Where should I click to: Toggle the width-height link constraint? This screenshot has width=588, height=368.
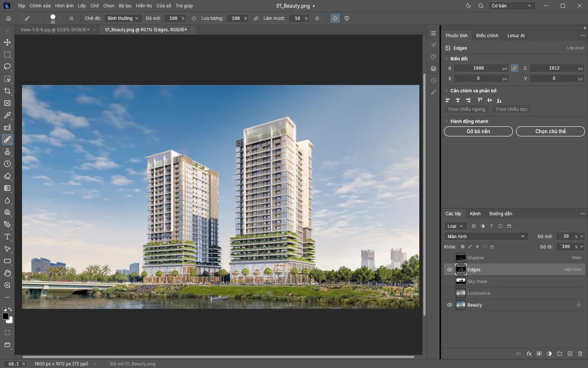(x=514, y=68)
